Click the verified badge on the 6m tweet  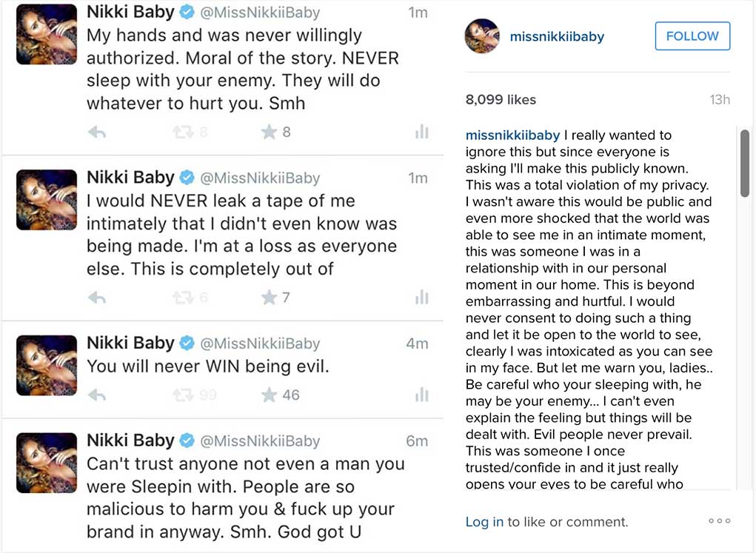coord(187,440)
